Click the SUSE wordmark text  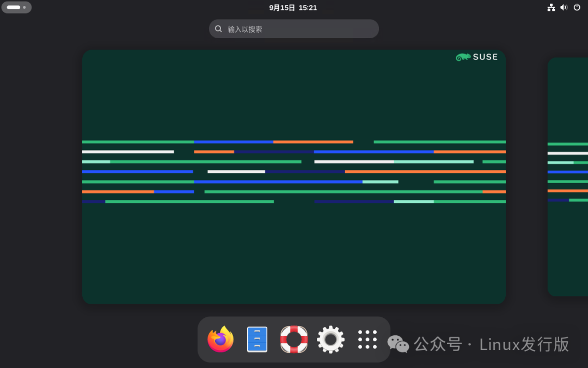coord(486,57)
